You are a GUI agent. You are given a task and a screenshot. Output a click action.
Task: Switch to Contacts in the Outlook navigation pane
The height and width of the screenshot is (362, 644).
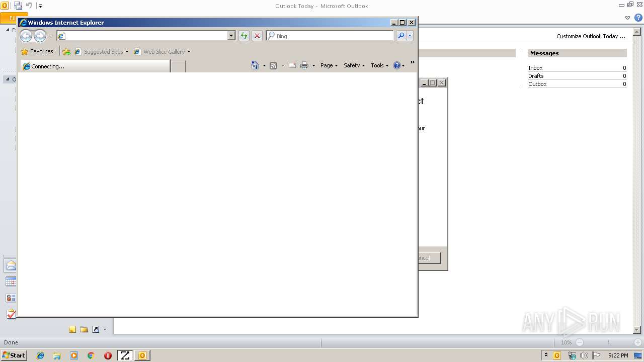(11, 298)
